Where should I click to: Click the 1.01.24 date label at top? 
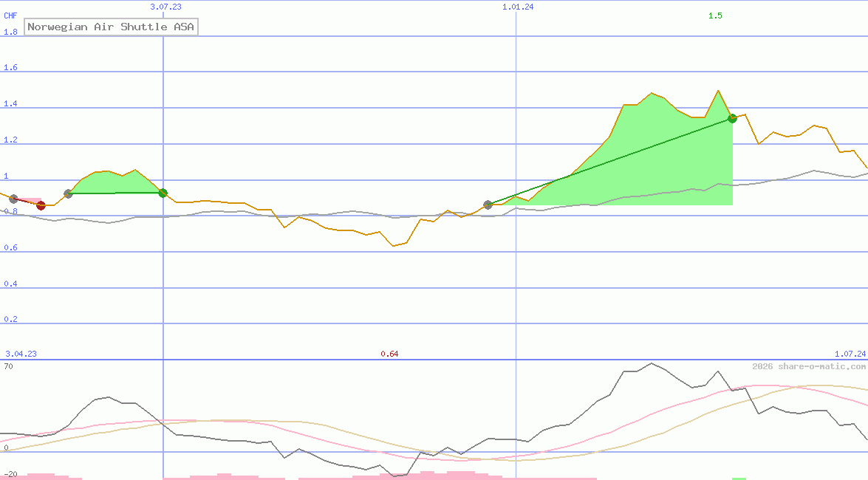(x=518, y=7)
